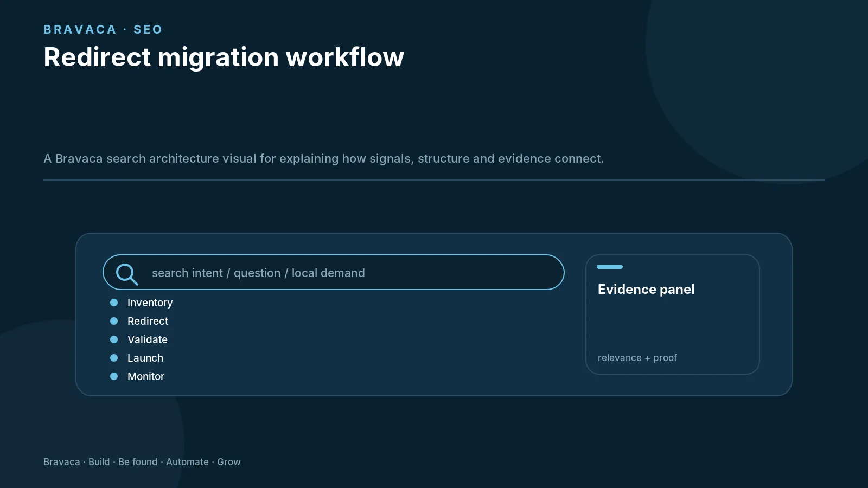
Task: Select the Launch list item
Action: click(145, 358)
